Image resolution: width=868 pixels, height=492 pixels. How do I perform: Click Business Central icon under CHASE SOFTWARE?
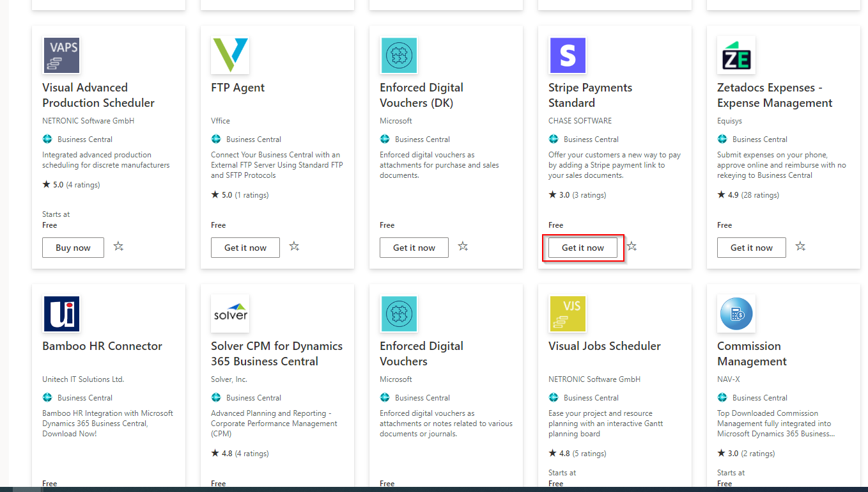[x=553, y=139]
